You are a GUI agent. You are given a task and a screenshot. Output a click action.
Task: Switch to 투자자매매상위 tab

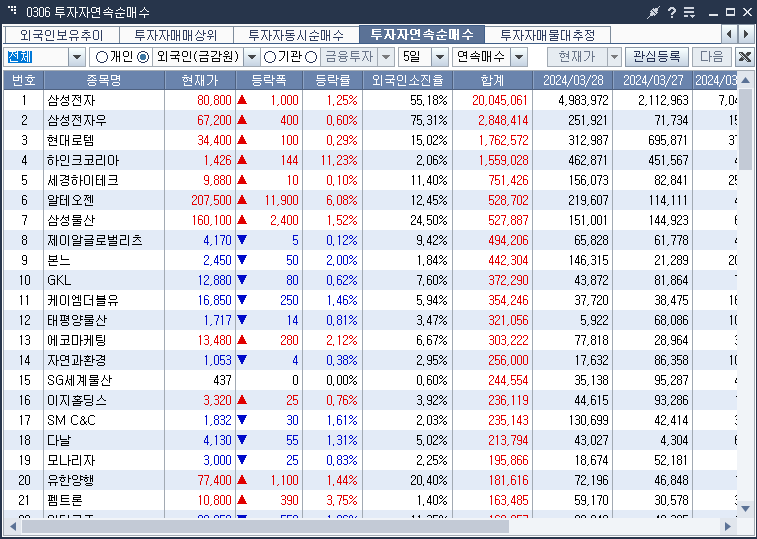click(176, 35)
